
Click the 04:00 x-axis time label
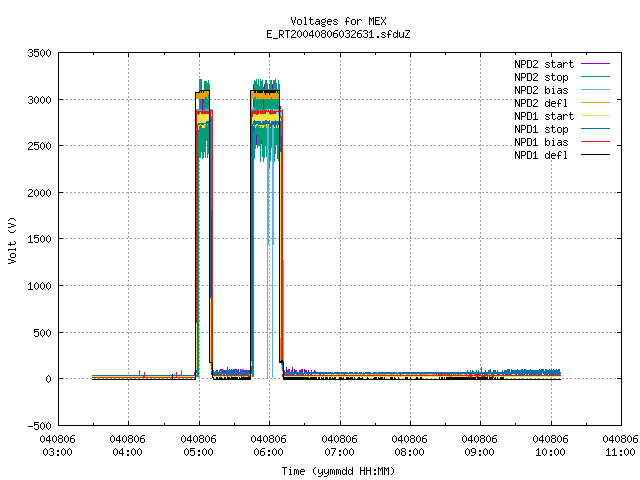click(x=128, y=452)
